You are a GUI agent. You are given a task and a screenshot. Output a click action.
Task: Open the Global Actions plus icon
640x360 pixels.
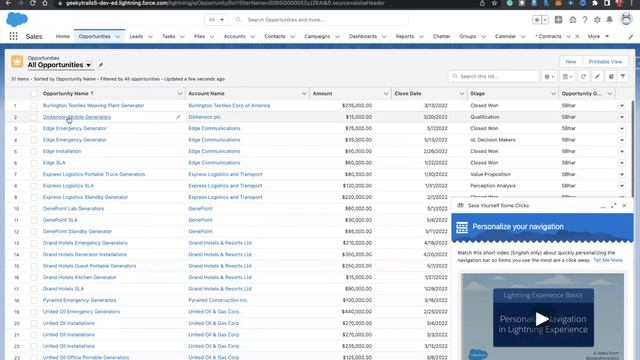coord(558,20)
